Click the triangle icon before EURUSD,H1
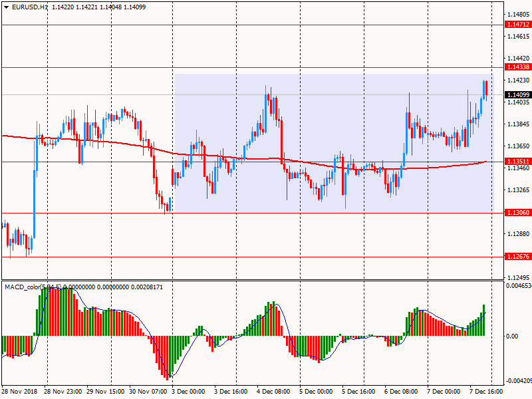This screenshot has height=399, width=532. 6,7
